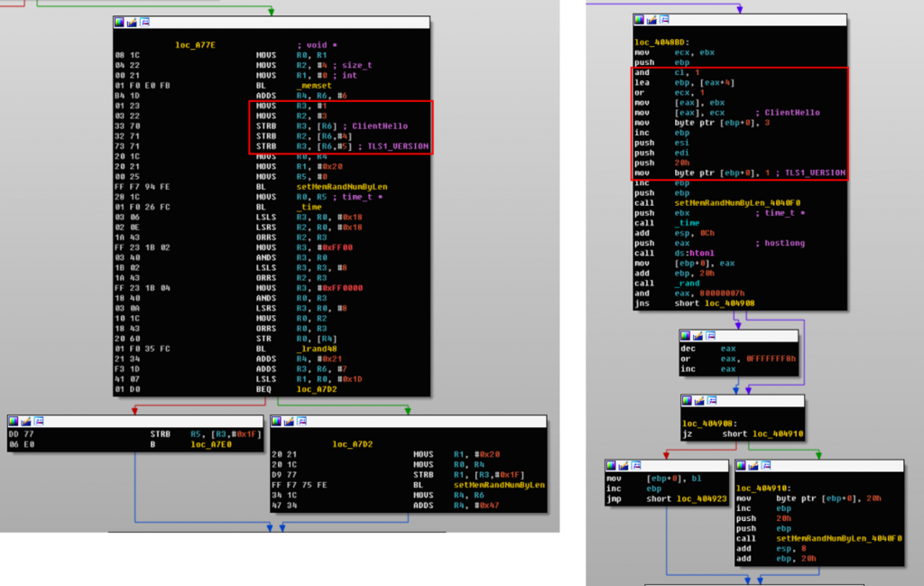Click the color icon on loc_404908 node
The image size is (924, 586).
pos(688,401)
